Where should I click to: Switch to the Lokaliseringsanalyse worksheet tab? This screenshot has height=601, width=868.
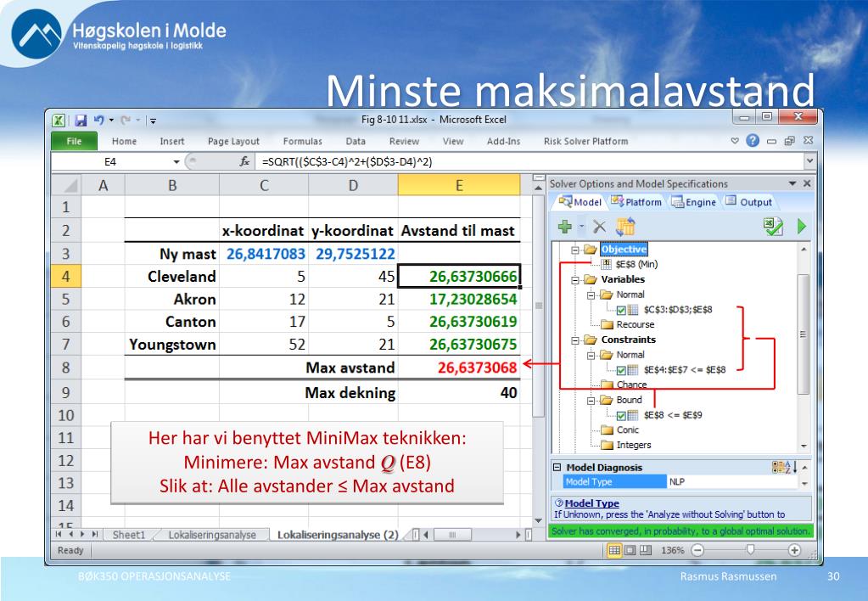click(212, 535)
